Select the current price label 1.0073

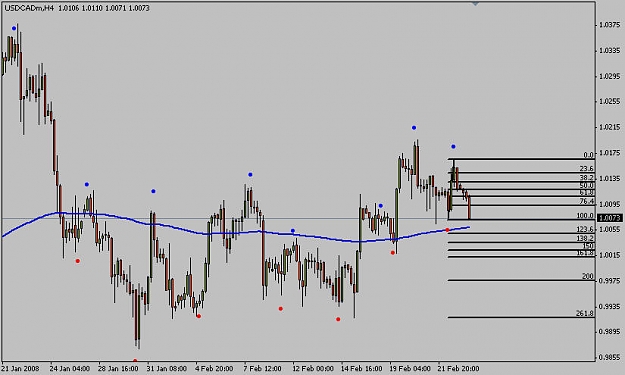[x=610, y=218]
